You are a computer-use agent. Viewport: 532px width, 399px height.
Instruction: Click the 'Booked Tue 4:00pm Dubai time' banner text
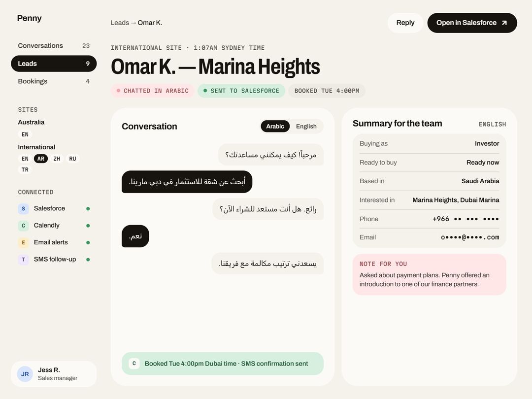pyautogui.click(x=226, y=364)
